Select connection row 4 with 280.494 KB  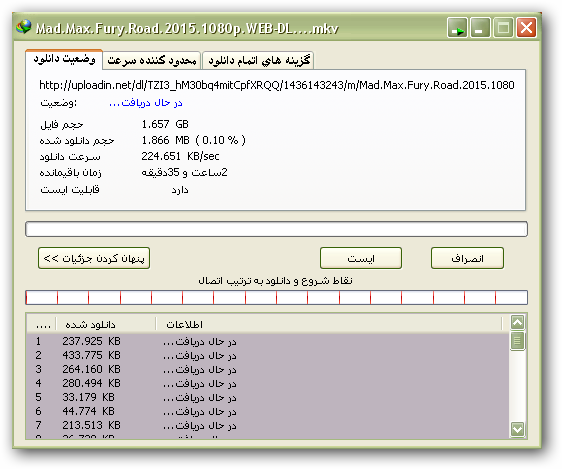[268, 383]
